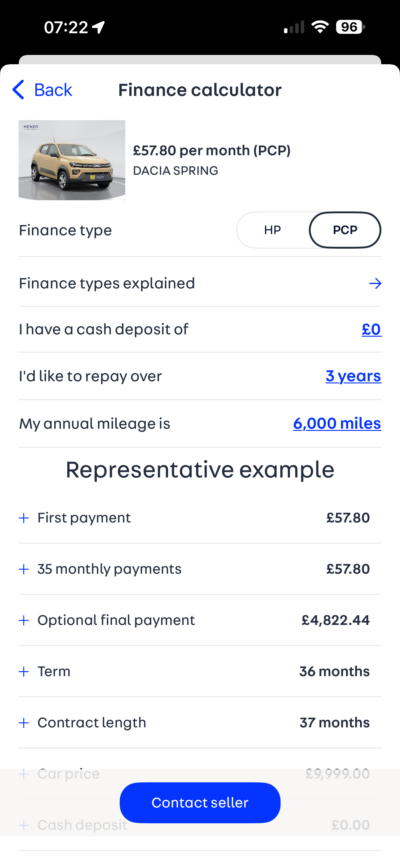Tap the Back chevron icon
The width and height of the screenshot is (400, 868).
pos(18,90)
